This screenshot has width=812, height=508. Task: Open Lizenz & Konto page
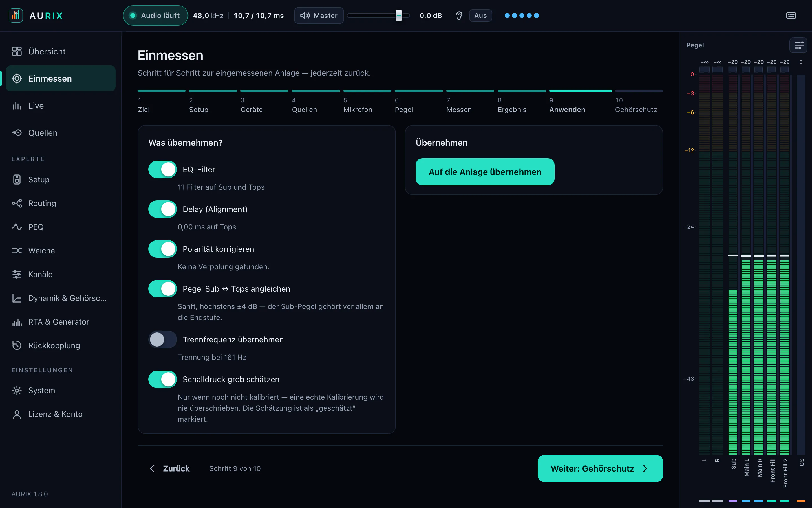60,414
